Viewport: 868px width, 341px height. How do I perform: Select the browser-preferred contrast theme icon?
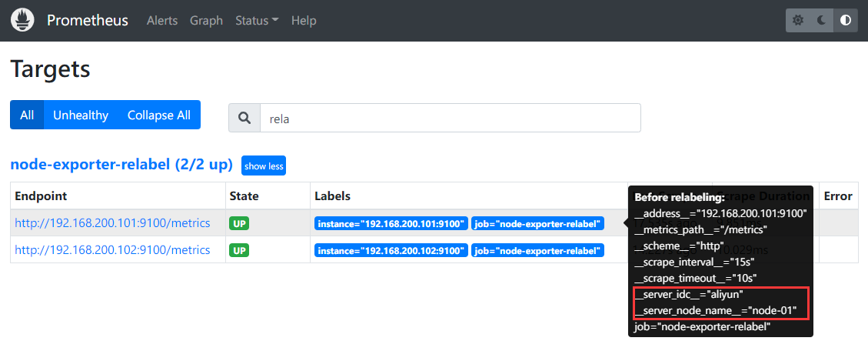click(x=846, y=21)
